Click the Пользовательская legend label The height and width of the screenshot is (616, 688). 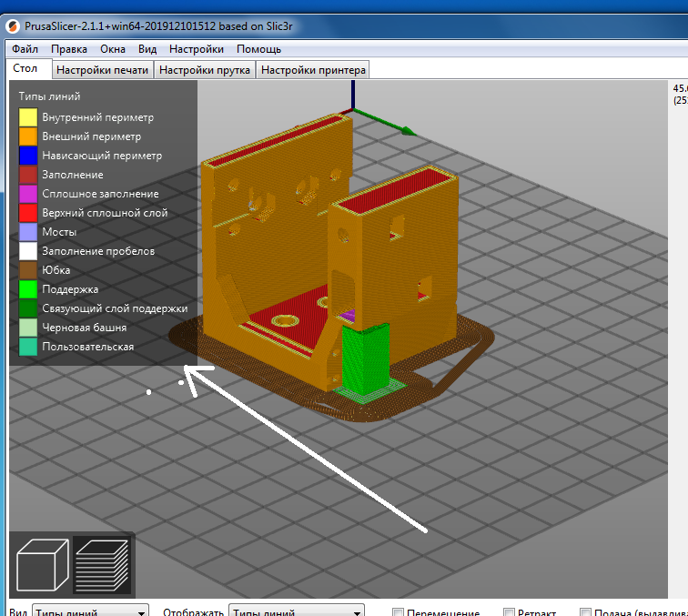[87, 347]
